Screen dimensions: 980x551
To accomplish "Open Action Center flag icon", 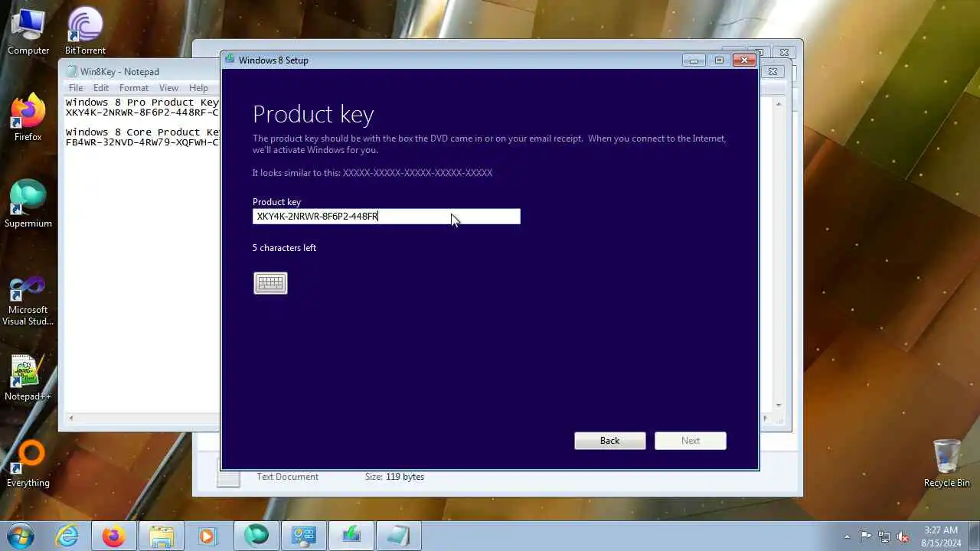I will click(865, 536).
